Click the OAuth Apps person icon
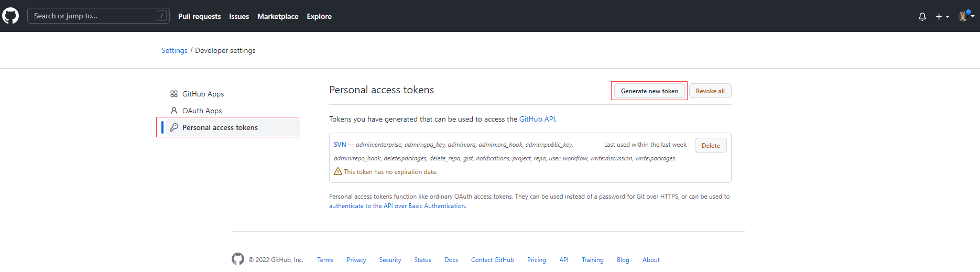980x272 pixels. click(x=174, y=111)
